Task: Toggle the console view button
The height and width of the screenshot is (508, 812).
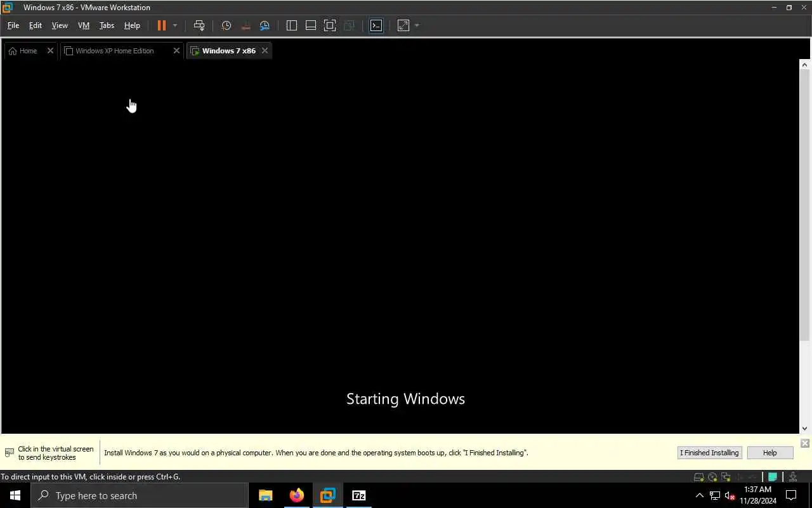Action: pos(376,25)
